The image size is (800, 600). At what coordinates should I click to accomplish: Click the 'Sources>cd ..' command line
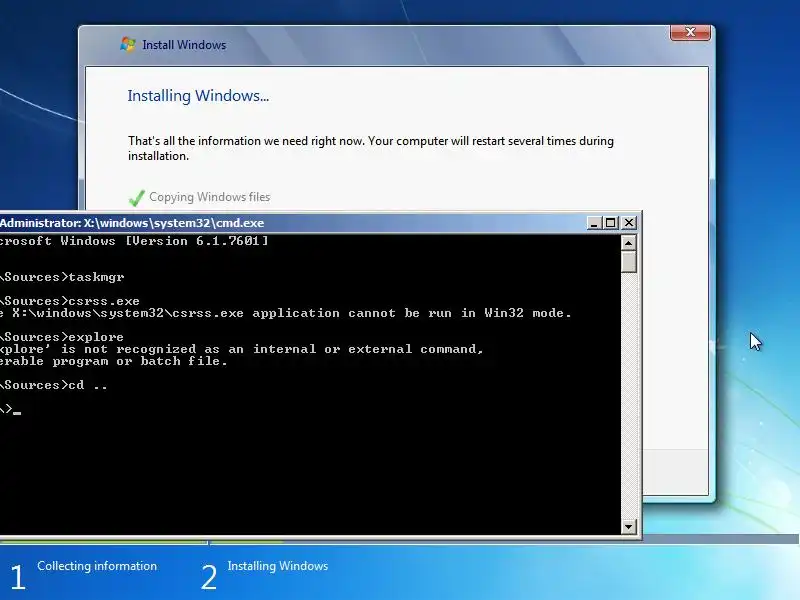54,385
